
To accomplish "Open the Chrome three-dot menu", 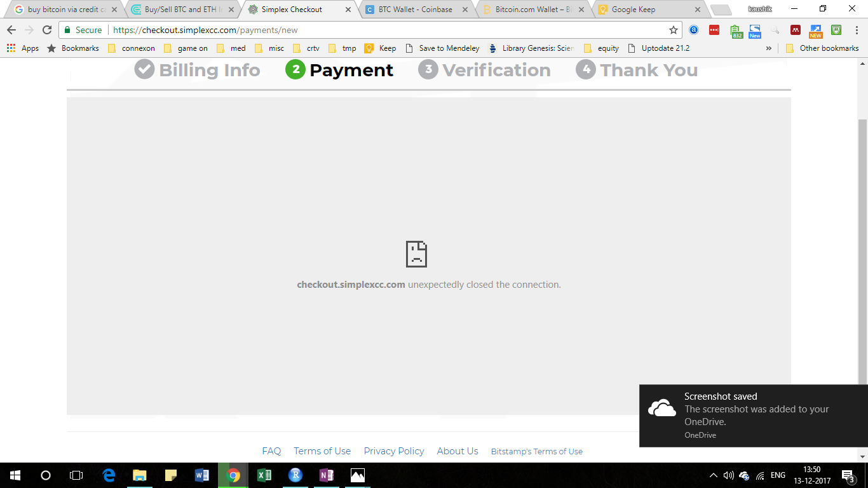I will point(856,30).
